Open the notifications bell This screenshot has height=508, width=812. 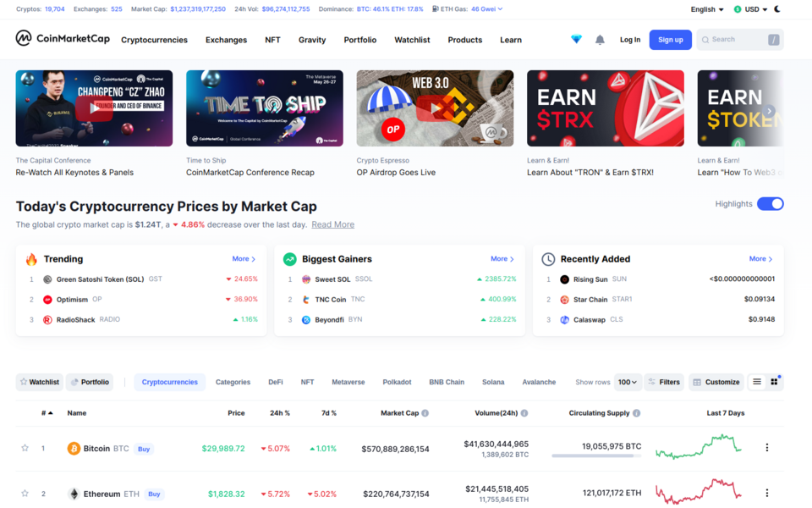[600, 40]
